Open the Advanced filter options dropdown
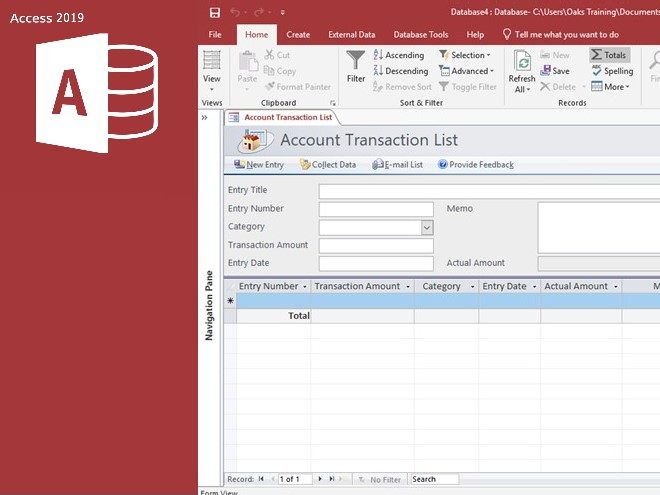The width and height of the screenshot is (660, 495). [x=465, y=71]
